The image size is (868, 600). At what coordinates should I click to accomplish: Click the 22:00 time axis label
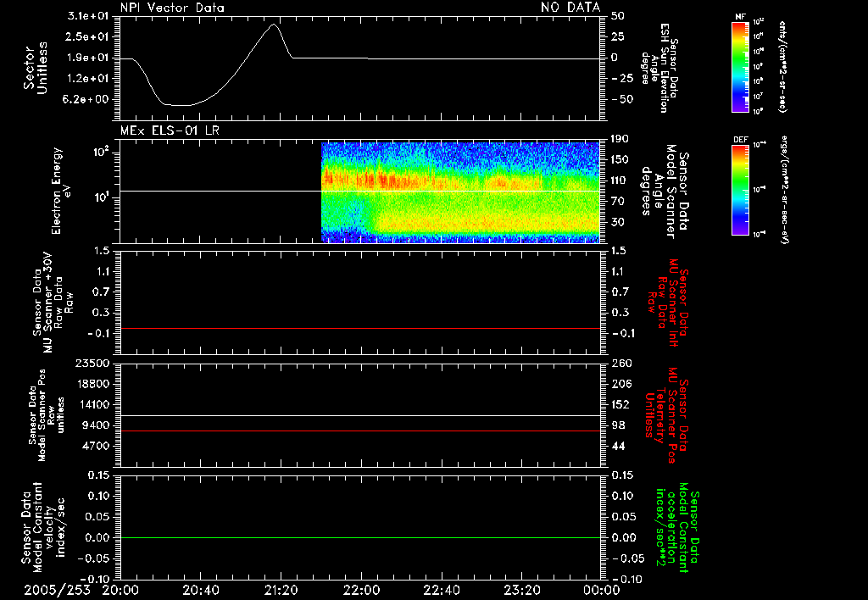[361, 590]
